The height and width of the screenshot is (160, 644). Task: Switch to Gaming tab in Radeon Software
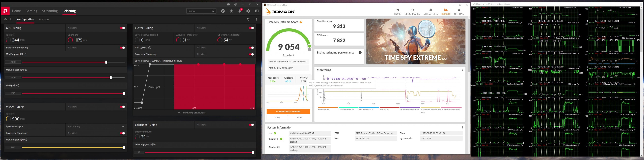pos(32,11)
